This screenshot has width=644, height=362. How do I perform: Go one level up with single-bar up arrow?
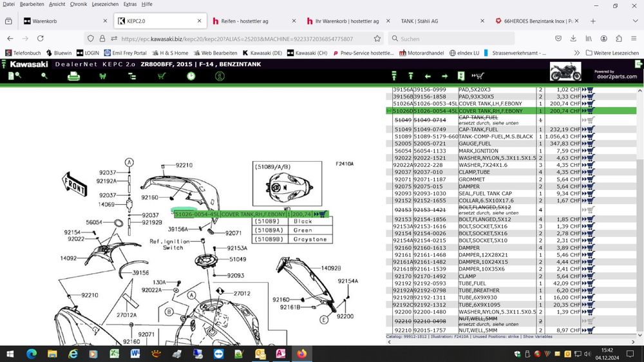click(x=411, y=76)
